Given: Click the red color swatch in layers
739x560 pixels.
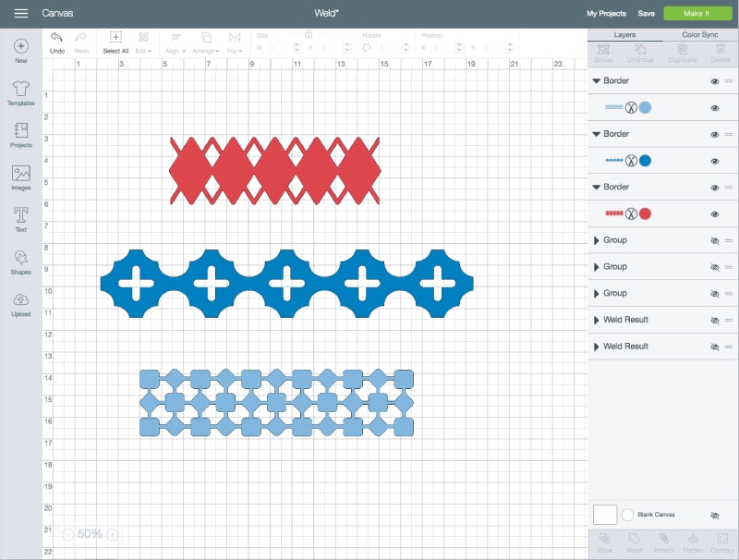Looking at the screenshot, I should 646,213.
